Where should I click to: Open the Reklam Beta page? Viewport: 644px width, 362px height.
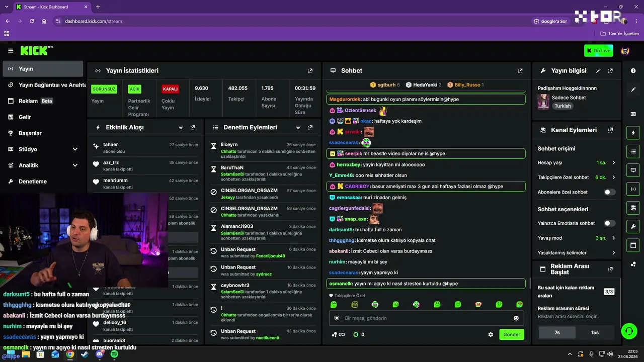[43, 101]
